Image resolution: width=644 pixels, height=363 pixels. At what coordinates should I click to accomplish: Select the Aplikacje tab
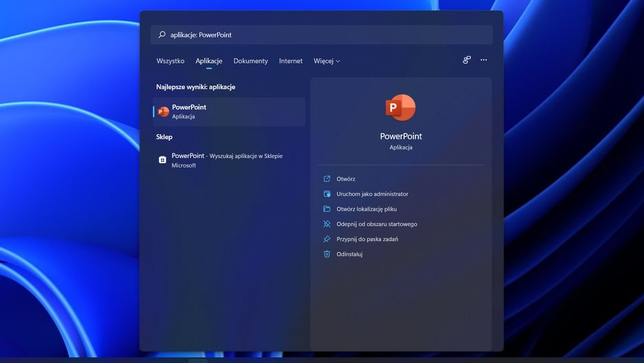[208, 61]
